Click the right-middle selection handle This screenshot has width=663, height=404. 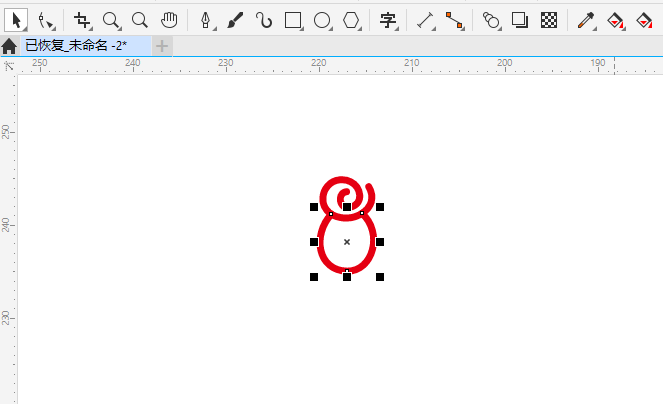(x=380, y=242)
